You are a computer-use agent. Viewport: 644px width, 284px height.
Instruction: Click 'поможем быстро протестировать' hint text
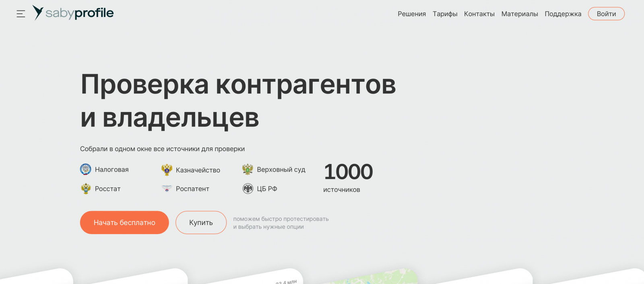click(x=281, y=219)
